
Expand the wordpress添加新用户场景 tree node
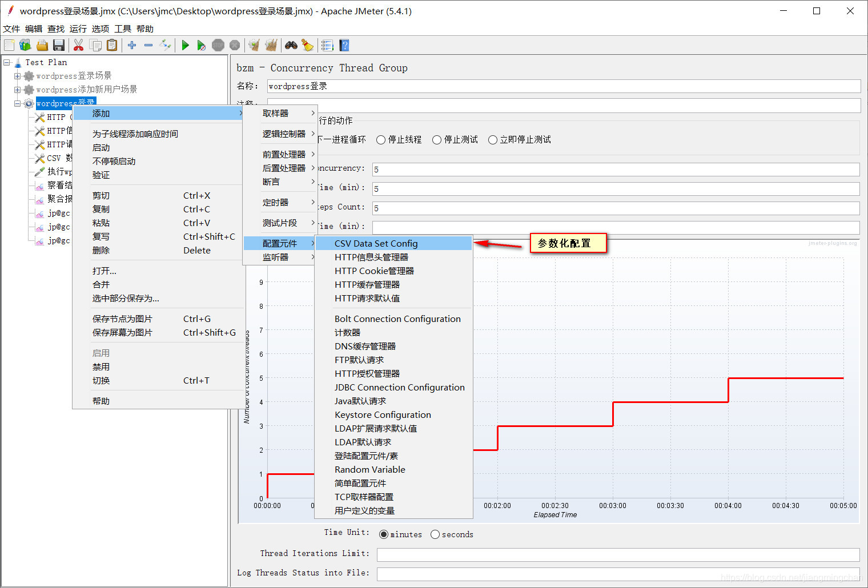point(17,90)
